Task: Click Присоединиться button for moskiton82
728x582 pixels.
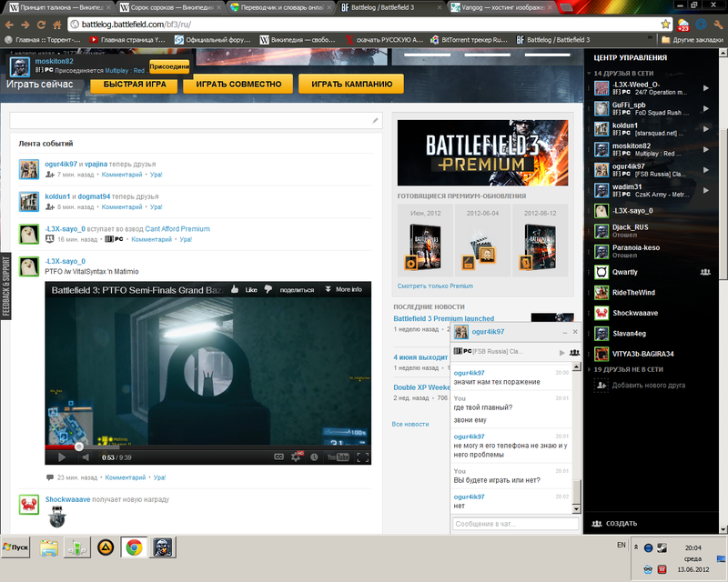Action: pos(169,66)
